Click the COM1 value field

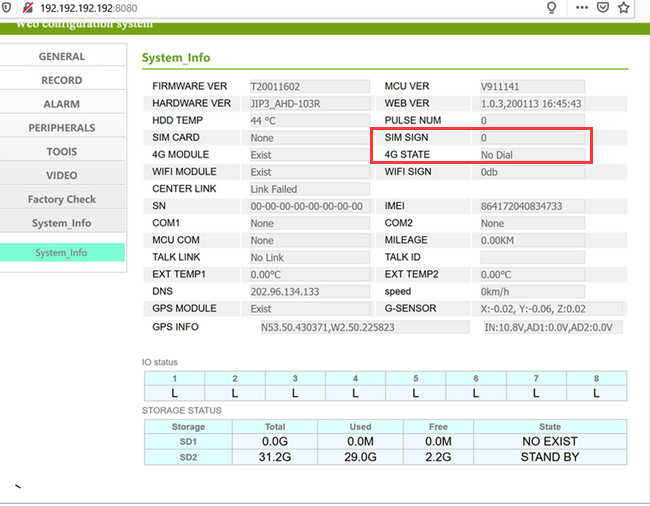click(x=310, y=223)
